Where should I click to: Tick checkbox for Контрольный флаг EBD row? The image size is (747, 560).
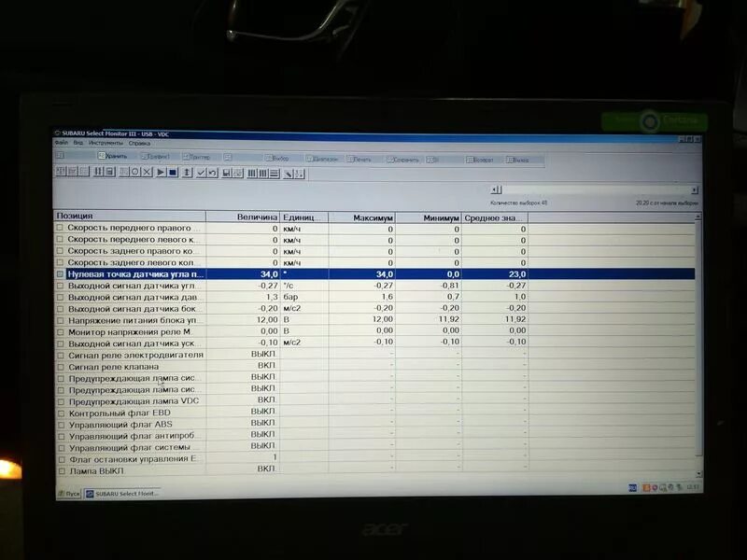61,413
